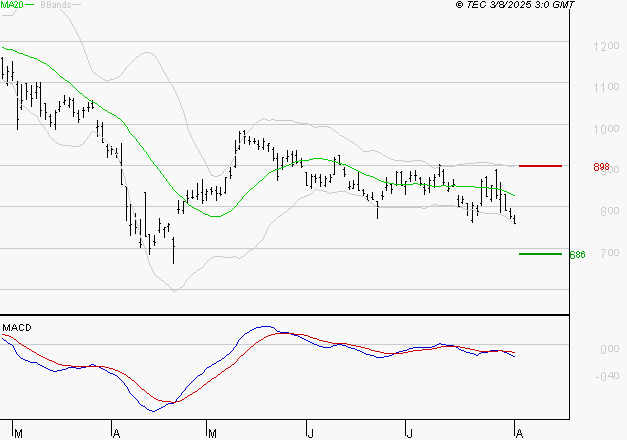
Task: Click the MACD -040 axis label
Action: pyautogui.click(x=607, y=376)
